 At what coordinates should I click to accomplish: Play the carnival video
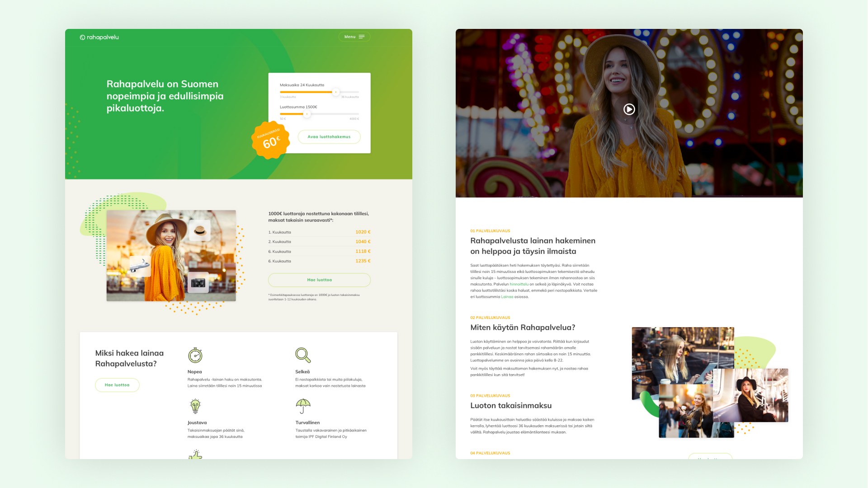point(629,109)
